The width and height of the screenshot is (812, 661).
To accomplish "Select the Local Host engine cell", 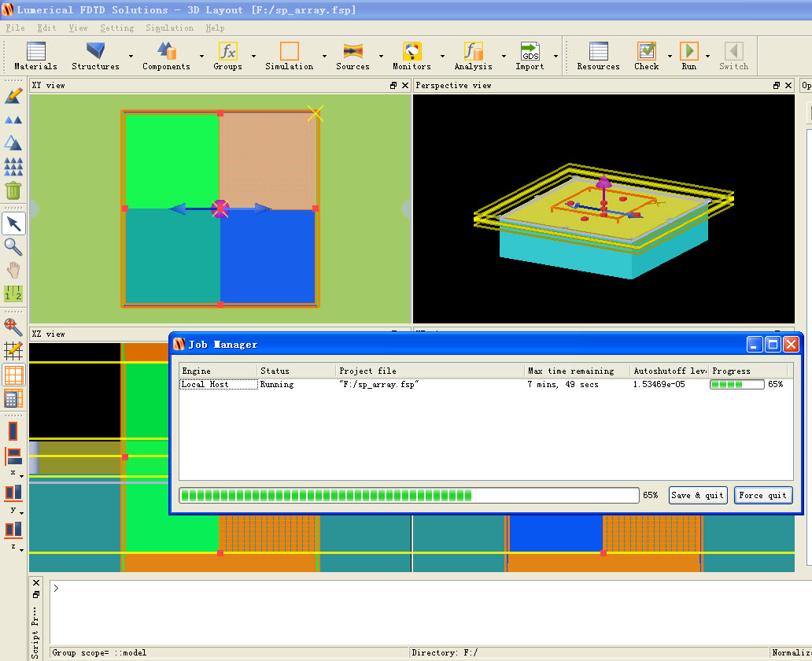I will point(219,384).
